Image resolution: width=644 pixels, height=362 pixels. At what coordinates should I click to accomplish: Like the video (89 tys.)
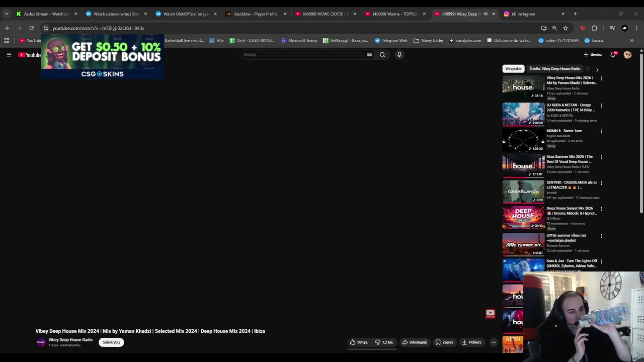click(x=359, y=342)
